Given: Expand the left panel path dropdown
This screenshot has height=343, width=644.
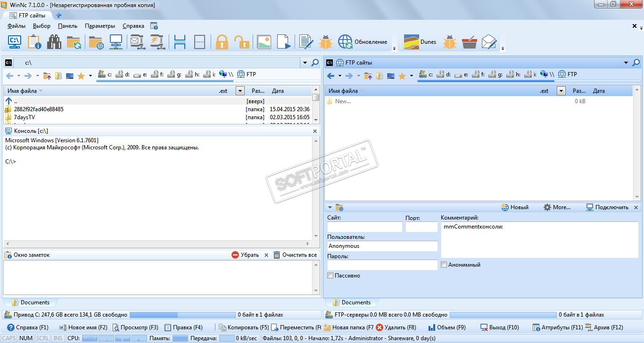Looking at the screenshot, I should pos(305,63).
